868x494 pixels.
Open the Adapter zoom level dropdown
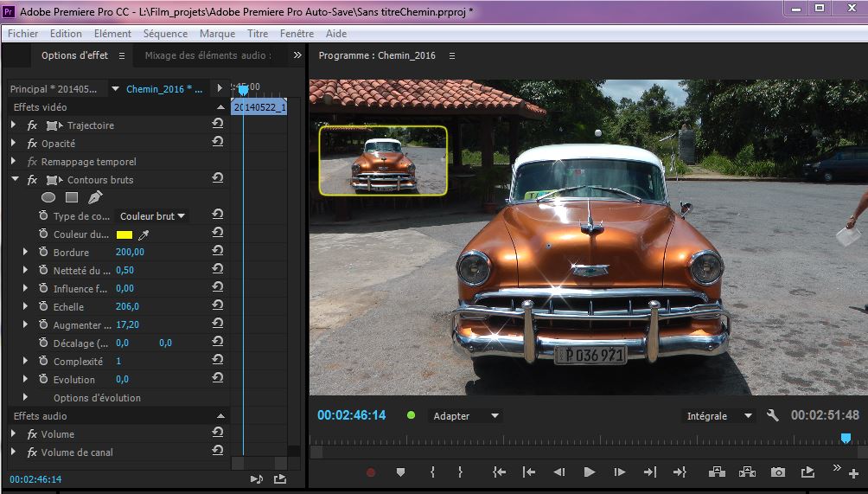[x=466, y=416]
